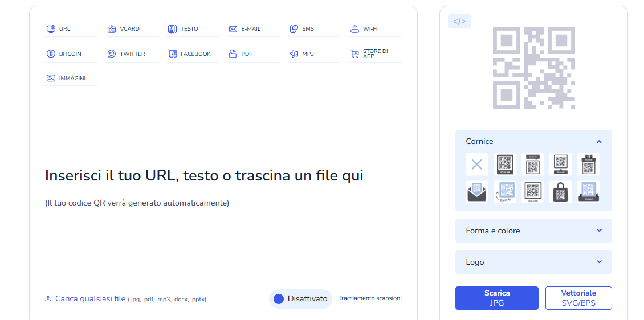Focus the Inserisci il tuo URL input area
The image size is (644, 320).
coord(204,175)
